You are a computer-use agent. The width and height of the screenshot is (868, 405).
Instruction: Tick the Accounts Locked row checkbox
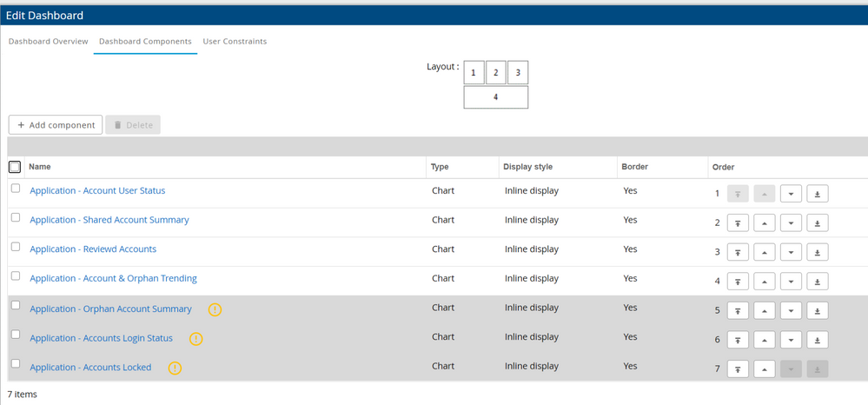click(x=16, y=364)
